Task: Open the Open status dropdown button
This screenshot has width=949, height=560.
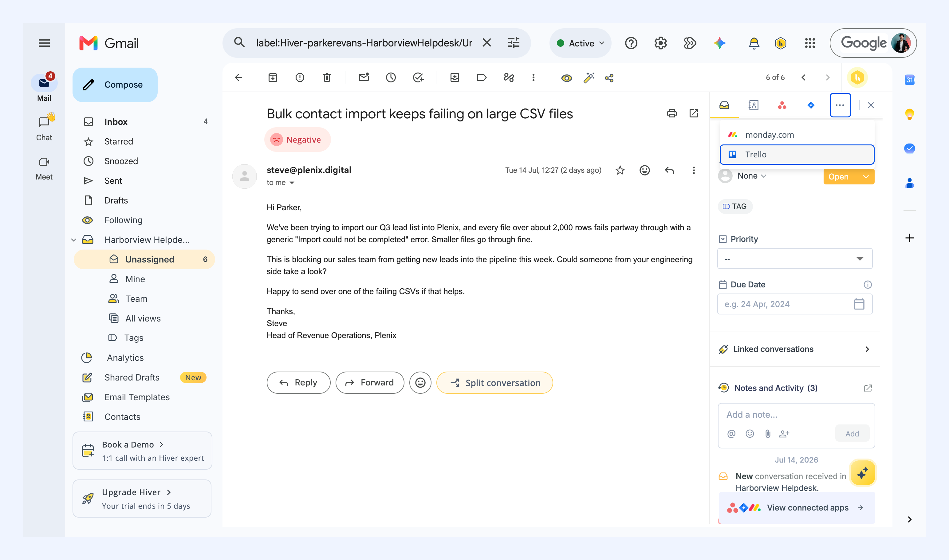Action: [x=849, y=177]
